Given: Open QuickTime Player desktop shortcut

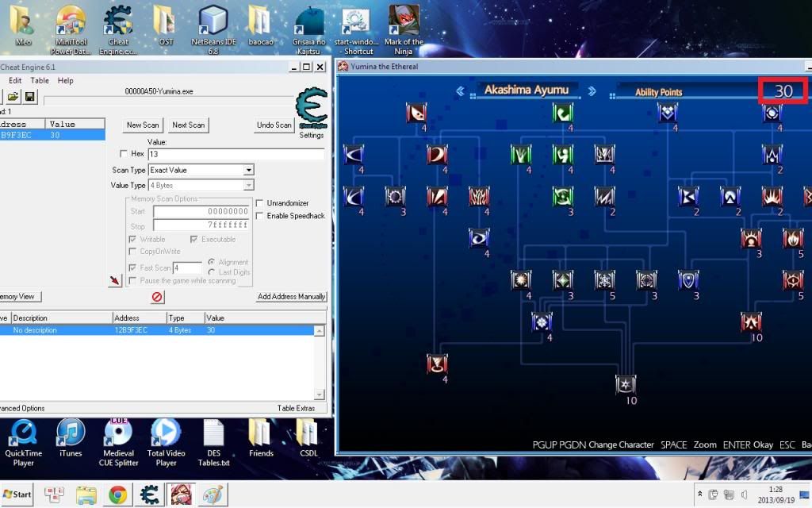Looking at the screenshot, I should [23, 443].
